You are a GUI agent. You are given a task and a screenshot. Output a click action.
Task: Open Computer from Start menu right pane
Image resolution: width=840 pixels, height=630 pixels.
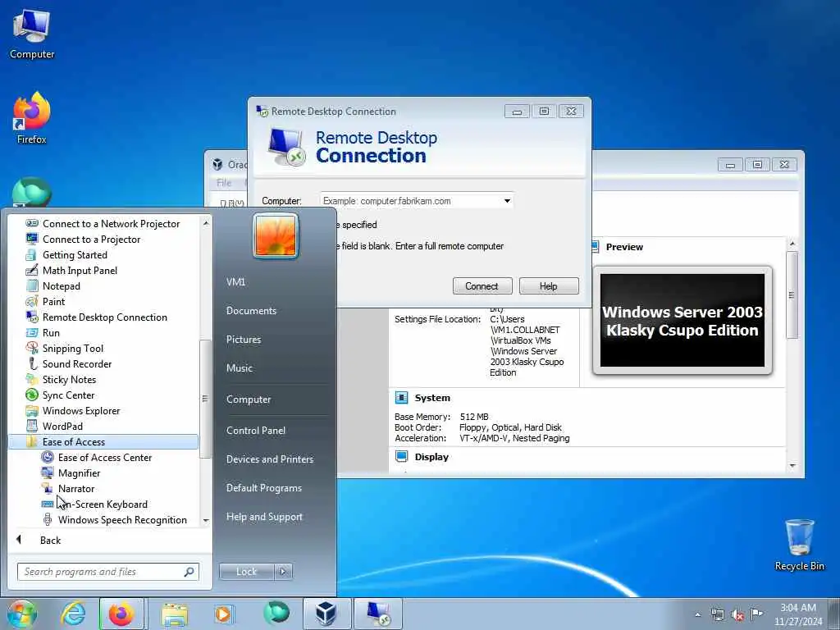[x=249, y=399]
